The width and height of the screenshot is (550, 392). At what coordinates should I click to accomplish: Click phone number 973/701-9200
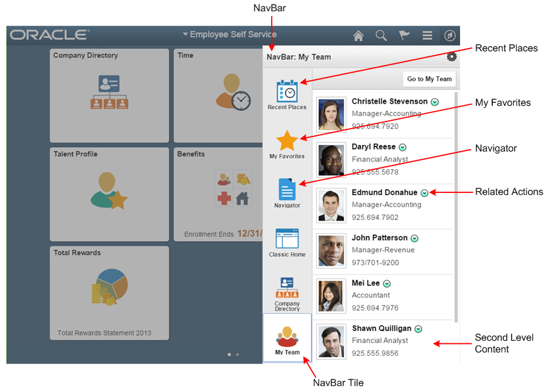375,263
